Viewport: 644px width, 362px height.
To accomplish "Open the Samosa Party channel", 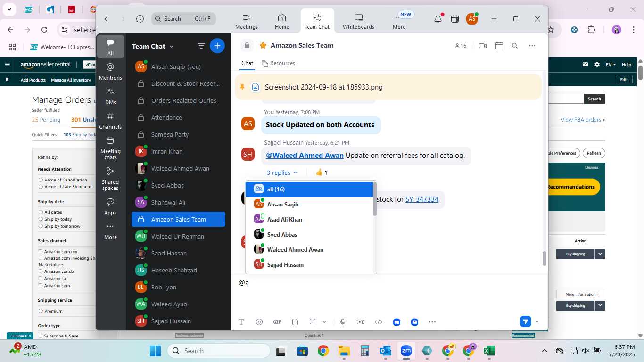I will click(178, 135).
